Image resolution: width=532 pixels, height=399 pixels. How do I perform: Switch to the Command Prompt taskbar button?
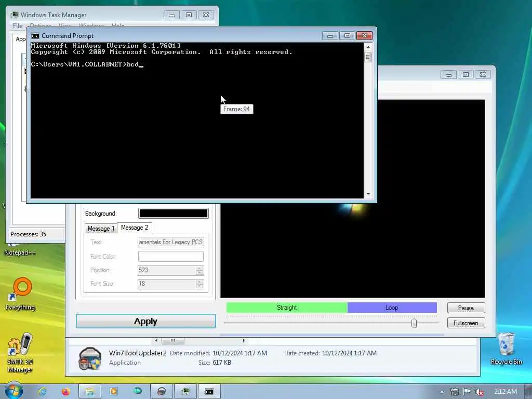point(209,392)
